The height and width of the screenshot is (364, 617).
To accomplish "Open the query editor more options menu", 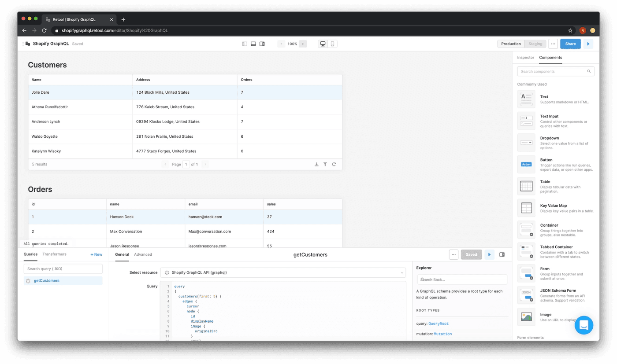I will click(453, 254).
